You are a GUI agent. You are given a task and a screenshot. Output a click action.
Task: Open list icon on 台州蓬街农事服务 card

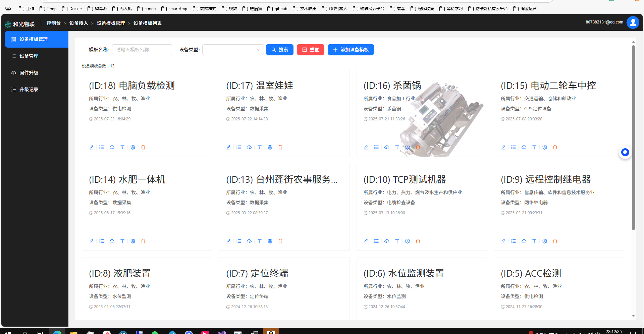click(239, 241)
